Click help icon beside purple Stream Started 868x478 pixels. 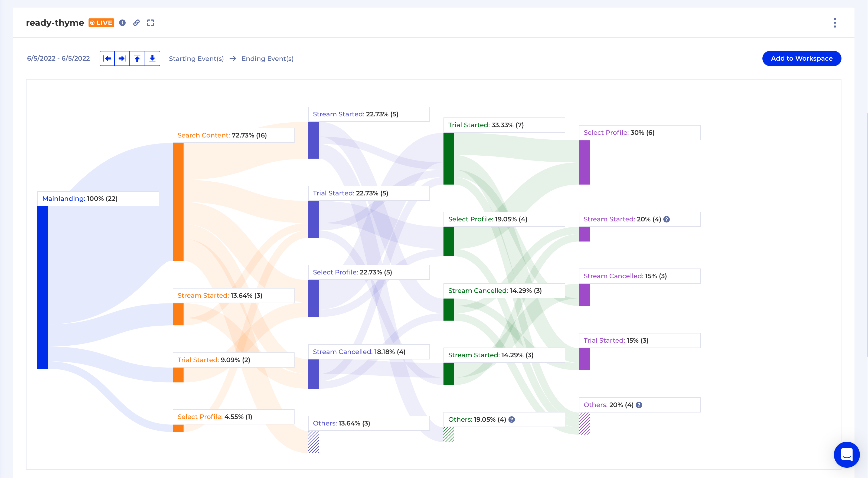click(667, 219)
